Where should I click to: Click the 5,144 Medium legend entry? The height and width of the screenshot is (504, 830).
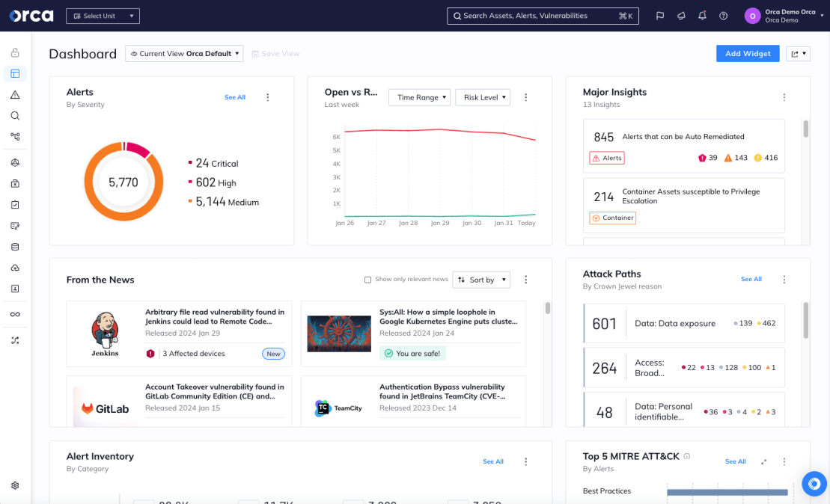[x=223, y=201]
